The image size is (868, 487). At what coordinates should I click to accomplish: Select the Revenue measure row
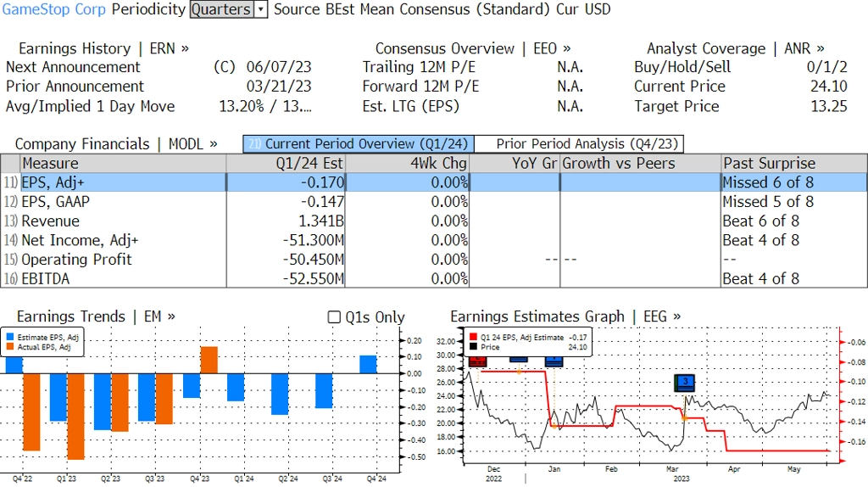tap(433, 221)
